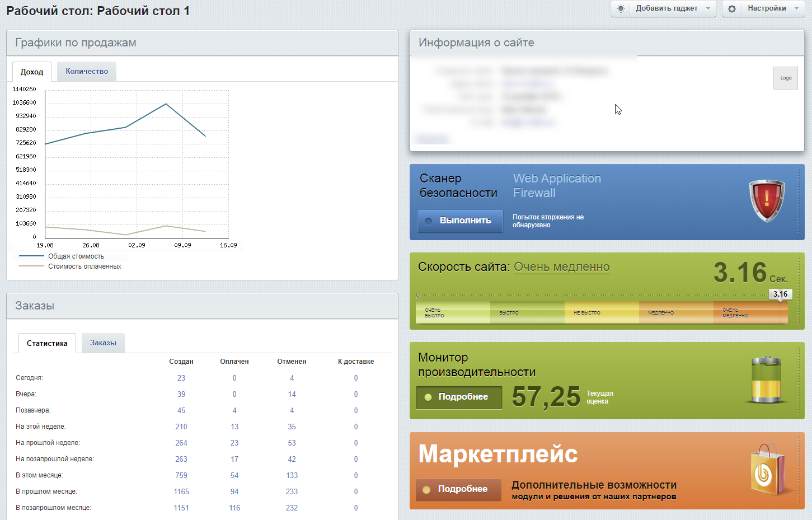
Task: Switch to the Количество chart tab
Action: 87,71
